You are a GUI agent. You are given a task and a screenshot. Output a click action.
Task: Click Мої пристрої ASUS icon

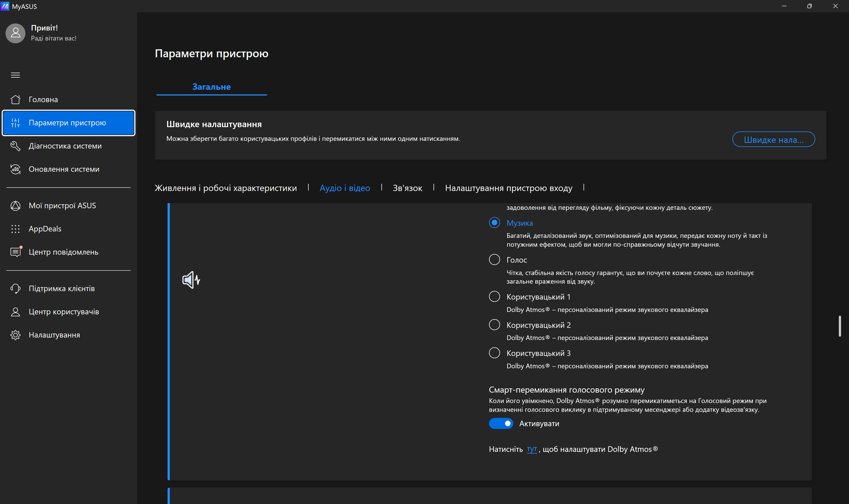(x=15, y=206)
